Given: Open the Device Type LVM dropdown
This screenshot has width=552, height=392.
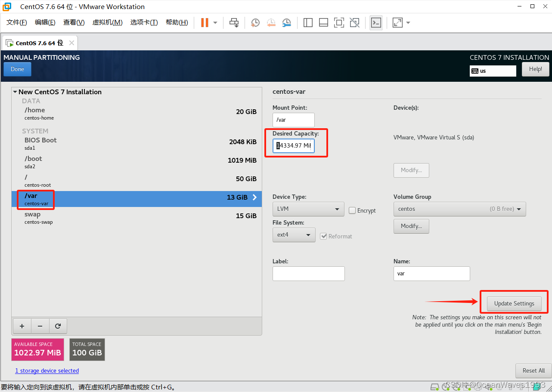Looking at the screenshot, I should [x=308, y=209].
